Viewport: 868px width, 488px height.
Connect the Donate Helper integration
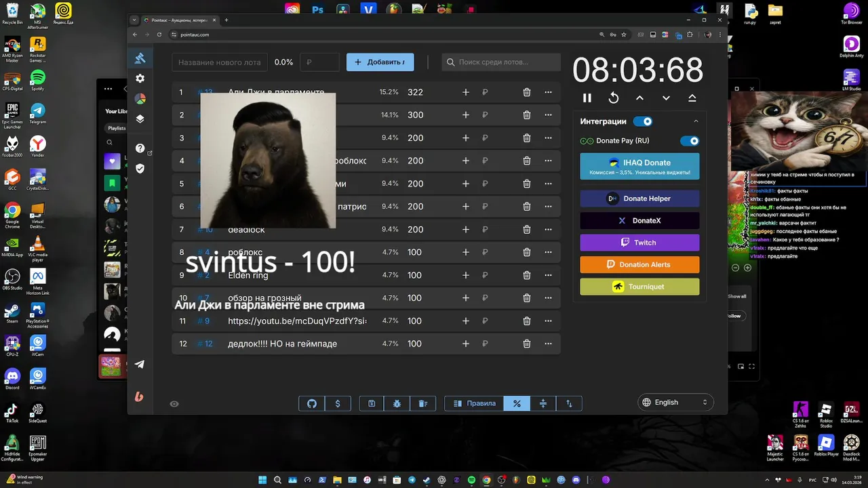click(x=639, y=199)
